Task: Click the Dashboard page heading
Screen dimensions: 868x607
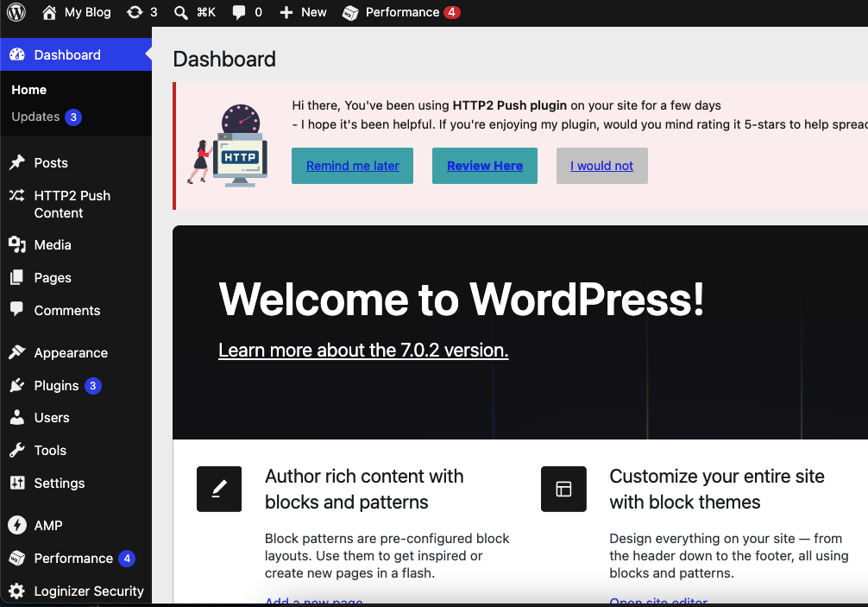Action: pos(224,60)
